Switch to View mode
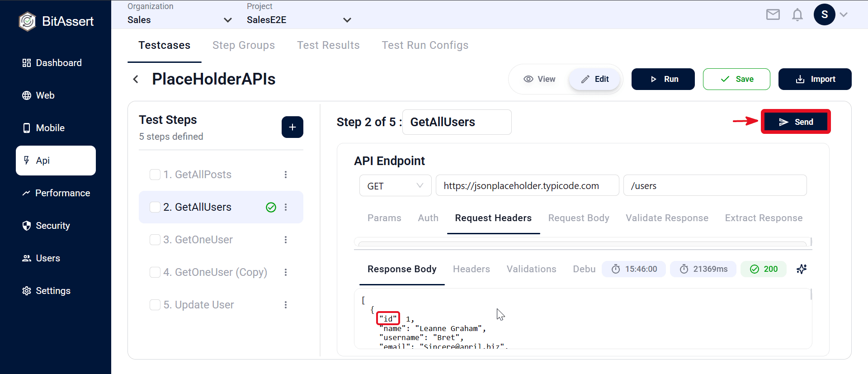Screen dimensions: 868x374 [539, 79]
